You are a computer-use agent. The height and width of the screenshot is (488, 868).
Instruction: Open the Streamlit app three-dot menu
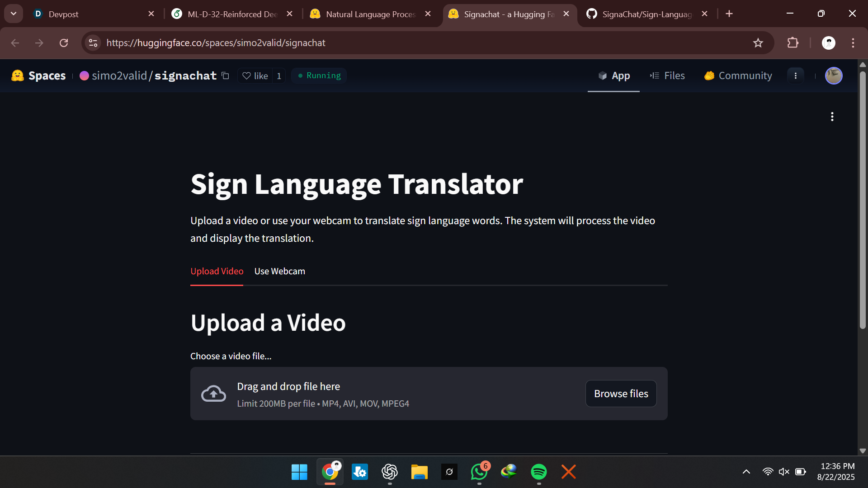pyautogui.click(x=832, y=117)
